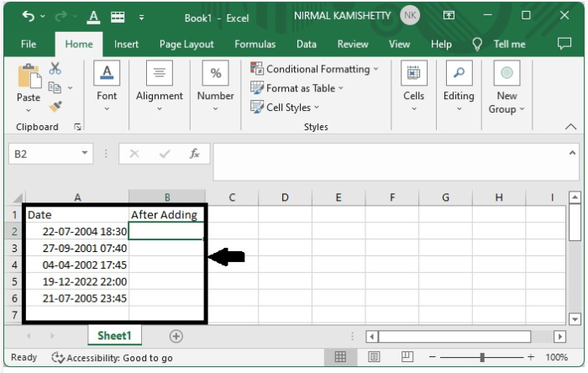Select cell with 22-07-2004 18:30

click(x=77, y=231)
